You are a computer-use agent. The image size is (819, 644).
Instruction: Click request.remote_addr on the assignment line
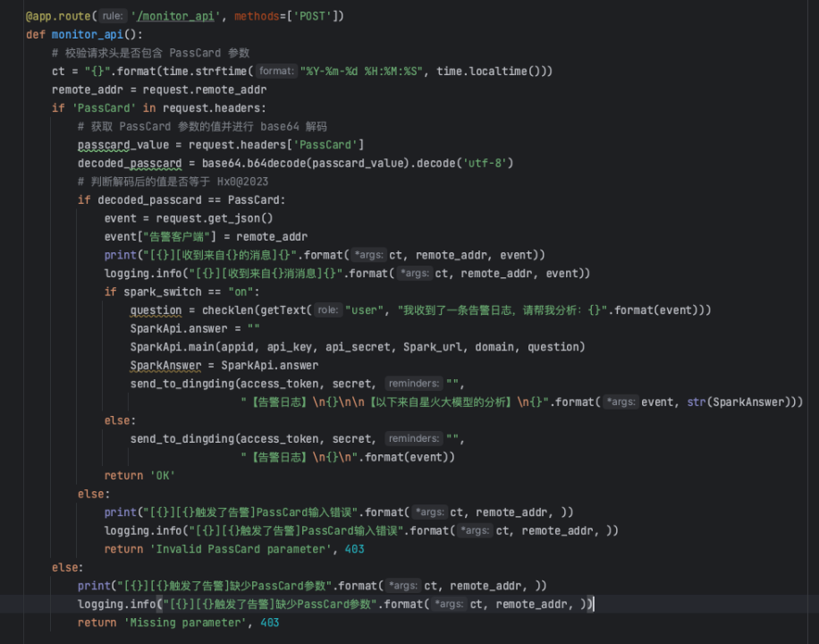[204, 90]
